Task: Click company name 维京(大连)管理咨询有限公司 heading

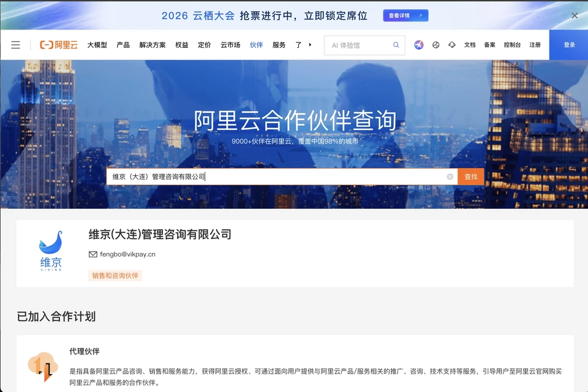Action: 160,235
